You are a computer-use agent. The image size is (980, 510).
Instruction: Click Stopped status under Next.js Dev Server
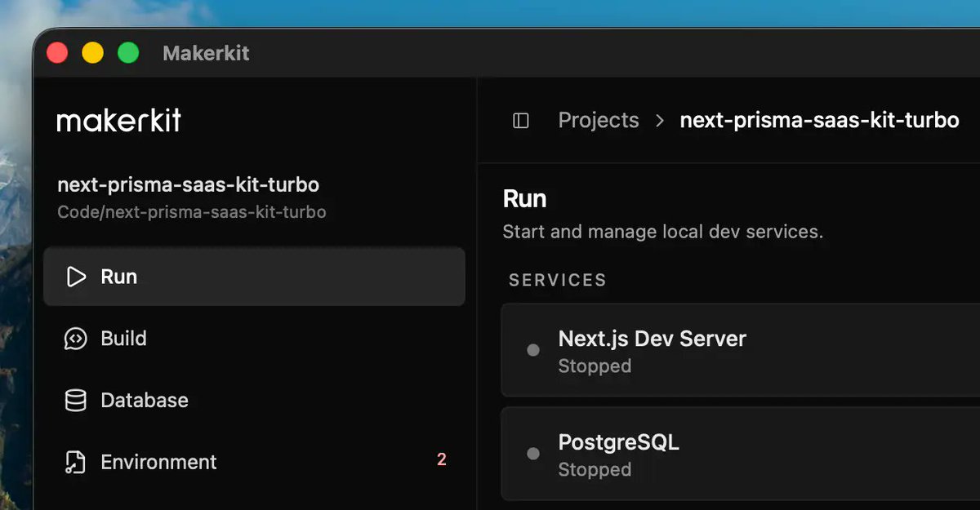point(595,366)
